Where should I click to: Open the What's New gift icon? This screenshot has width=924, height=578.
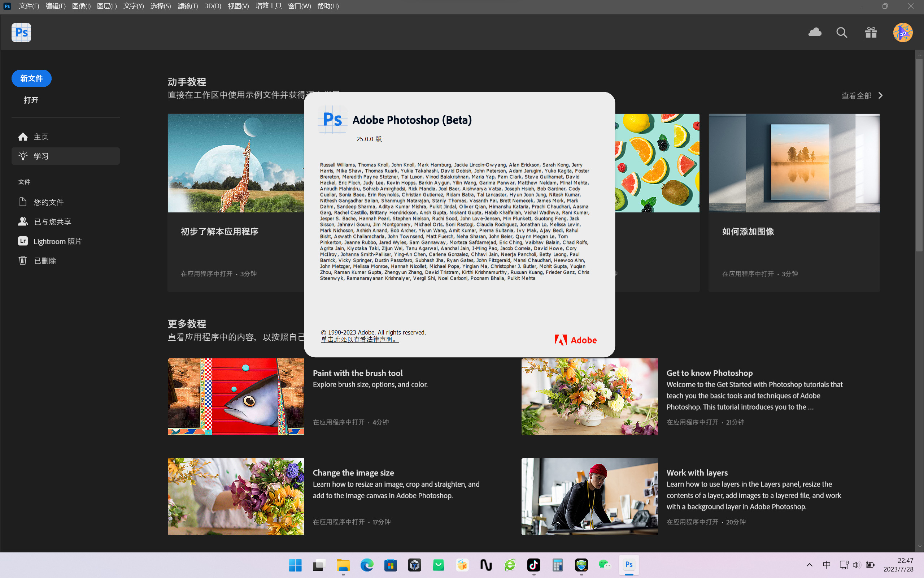[x=871, y=33]
